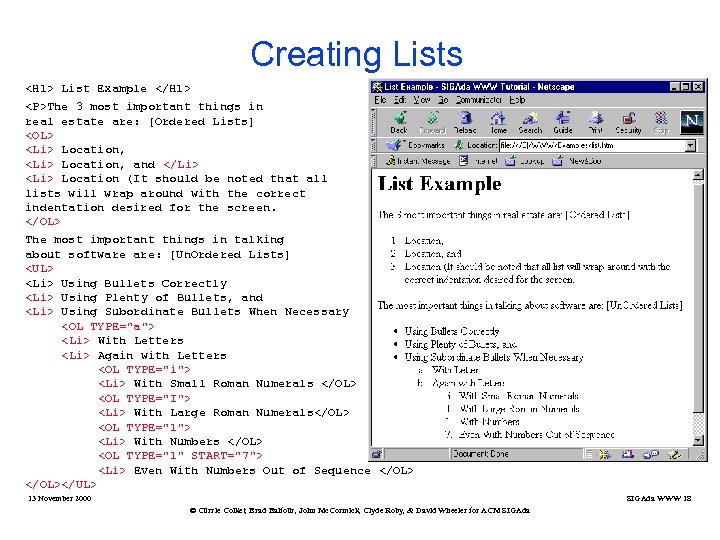The image size is (720, 540).
Task: Click the 'Document: Done' status text
Action: 480,454
